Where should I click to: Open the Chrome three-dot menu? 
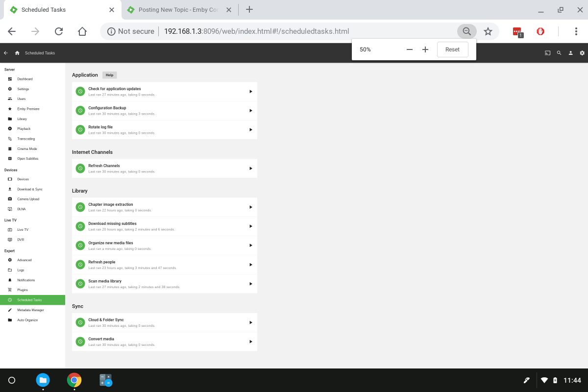point(576,31)
